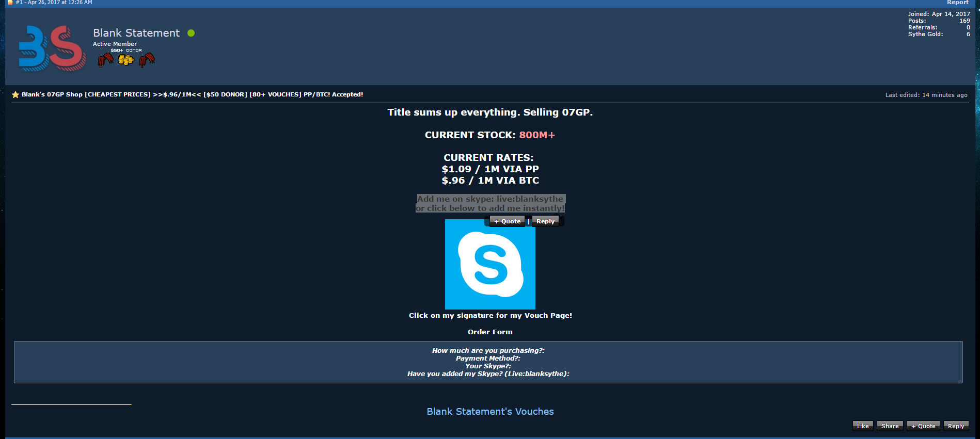
Task: Click the right red claw badge icon
Action: click(x=147, y=60)
